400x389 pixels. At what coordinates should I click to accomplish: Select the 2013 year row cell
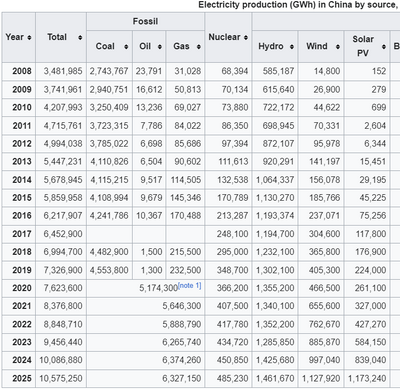tap(19, 162)
